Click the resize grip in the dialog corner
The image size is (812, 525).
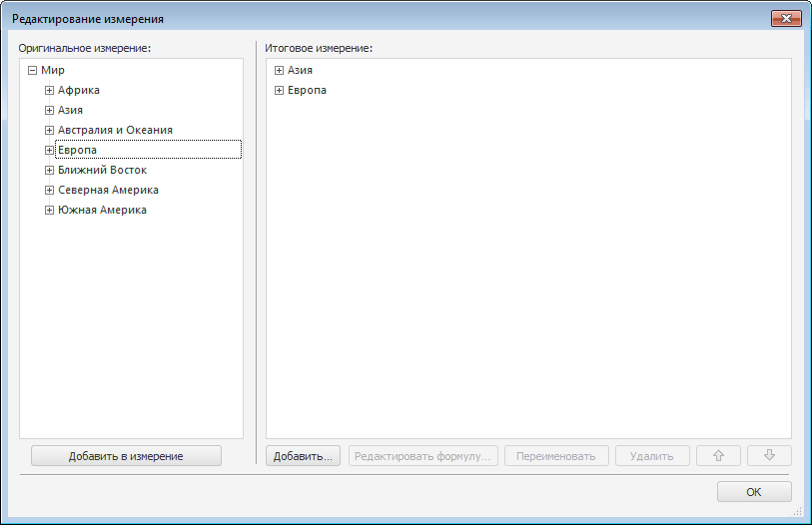(797, 512)
